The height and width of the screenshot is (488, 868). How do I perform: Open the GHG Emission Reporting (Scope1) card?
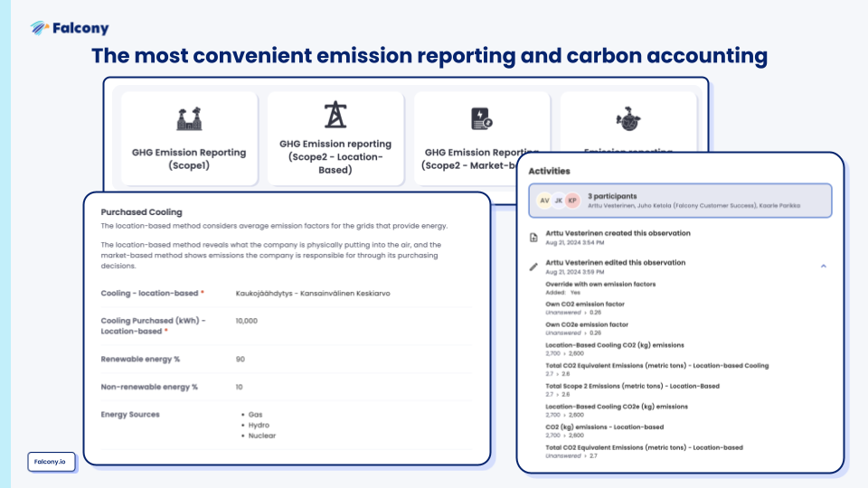(x=189, y=138)
